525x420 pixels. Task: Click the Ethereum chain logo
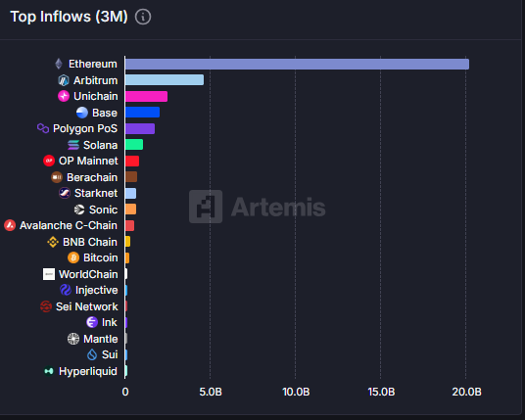59,64
